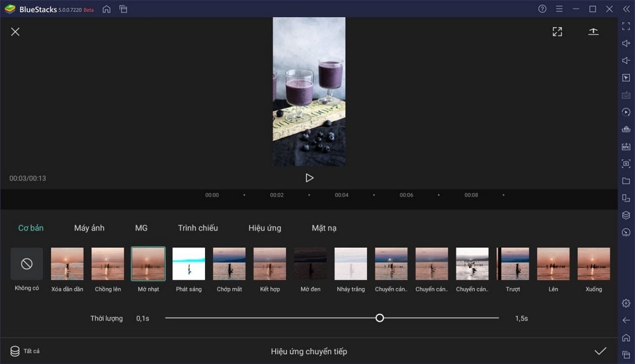Expand video preview to fullscreen
This screenshot has height=364, width=635.
pyautogui.click(x=557, y=32)
